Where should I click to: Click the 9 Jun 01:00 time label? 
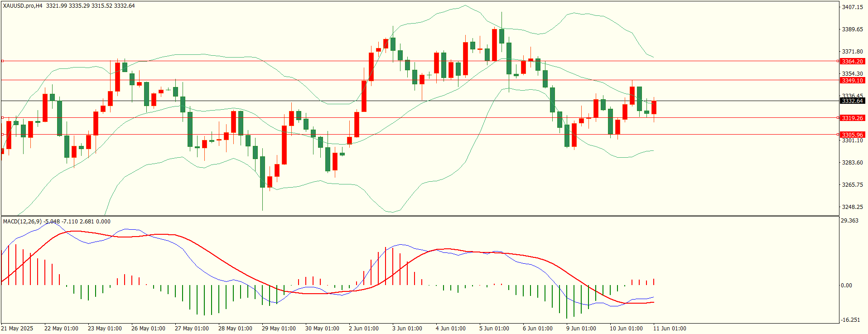tap(581, 329)
